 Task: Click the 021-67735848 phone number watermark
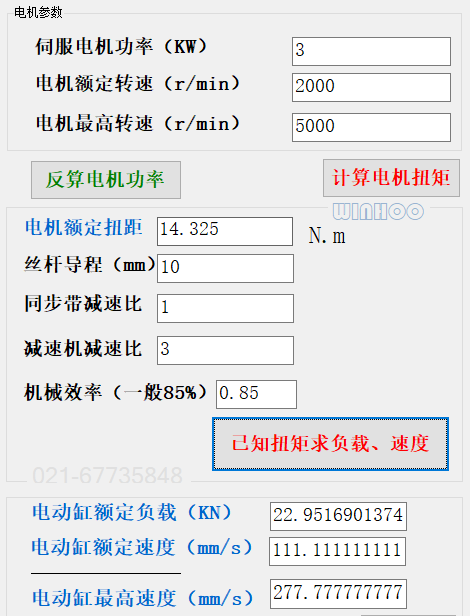click(107, 475)
